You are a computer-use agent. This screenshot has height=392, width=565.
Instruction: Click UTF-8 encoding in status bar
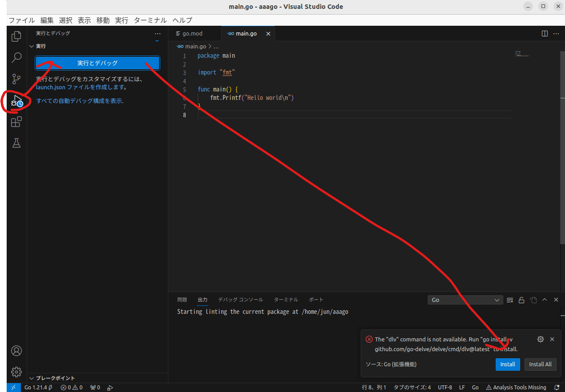(445, 388)
